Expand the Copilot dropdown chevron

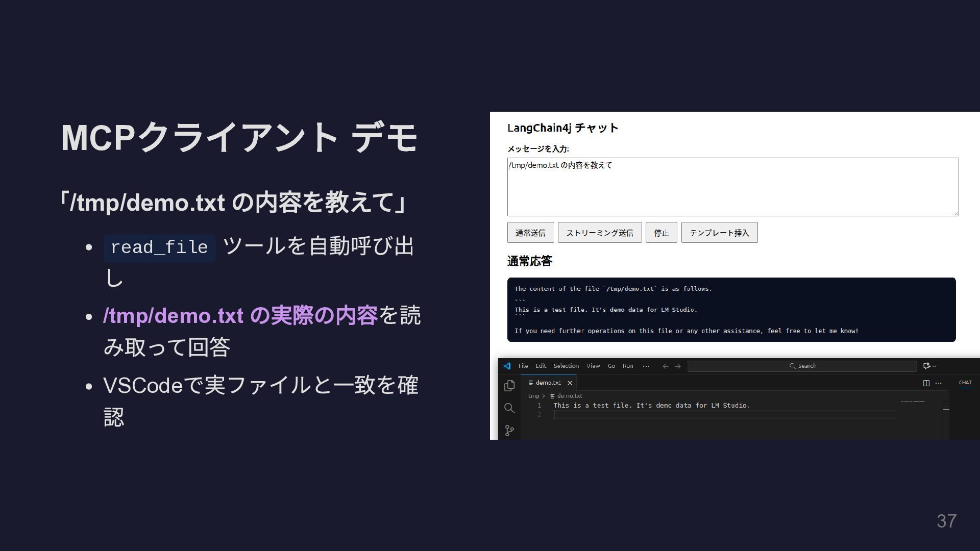point(935,366)
